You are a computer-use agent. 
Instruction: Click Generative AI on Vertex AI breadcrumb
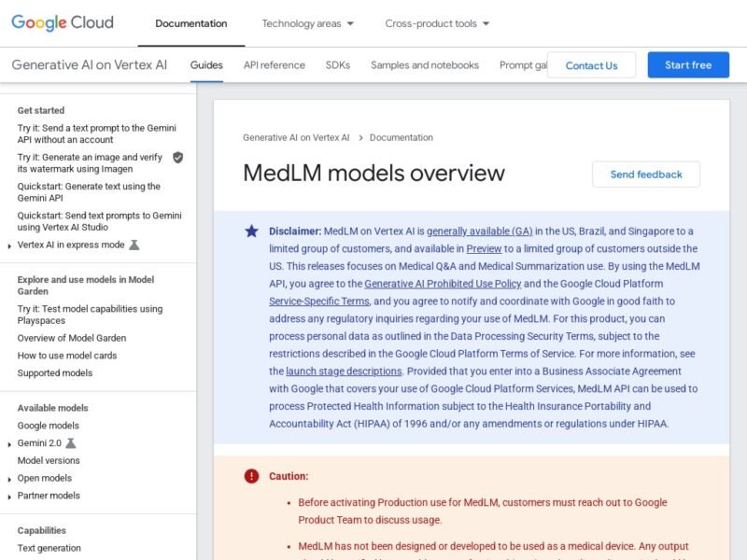[x=296, y=137]
